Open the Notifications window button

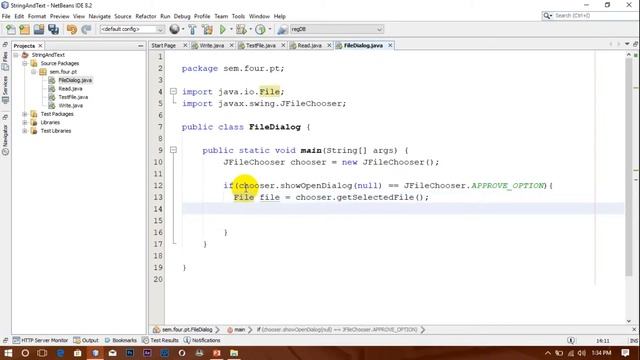(x=202, y=340)
